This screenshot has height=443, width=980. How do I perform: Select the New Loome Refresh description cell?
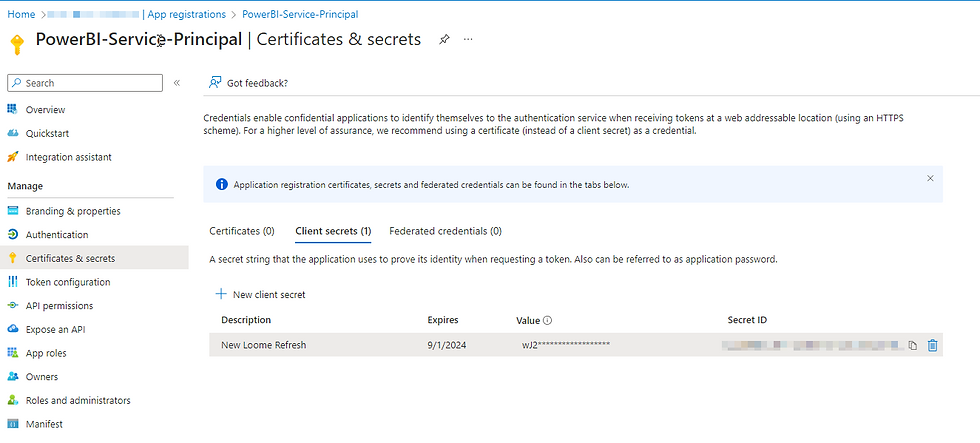click(264, 345)
